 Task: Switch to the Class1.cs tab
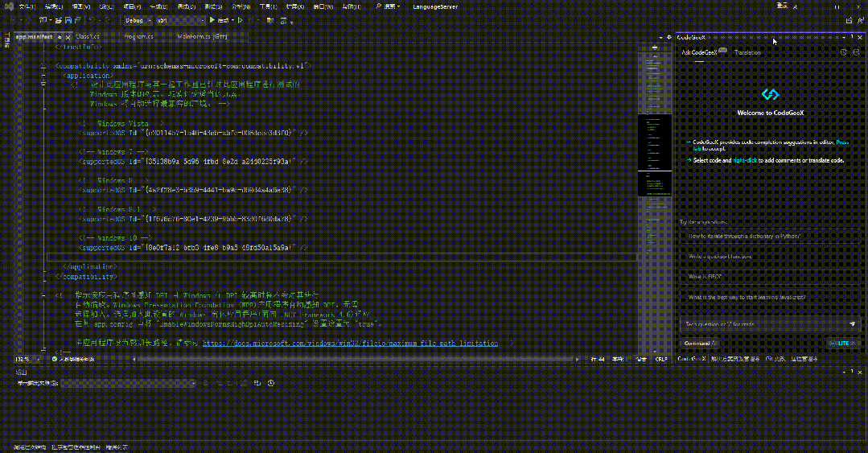(88, 36)
